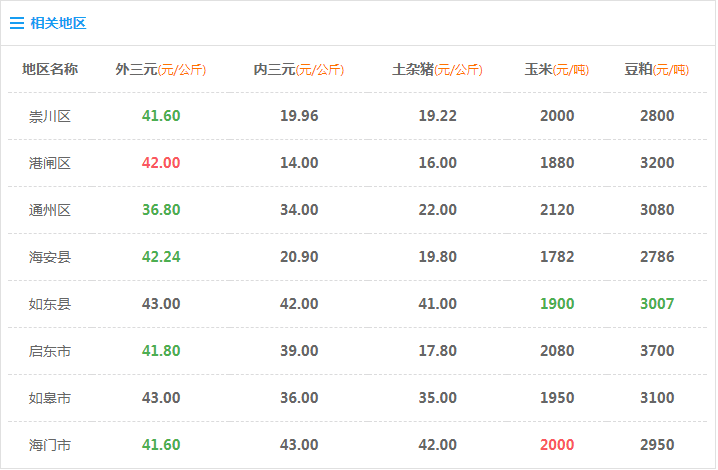Viewport: 718px width, 470px height.
Task: Click the red 42.00 price for 港闸区
Action: (161, 163)
